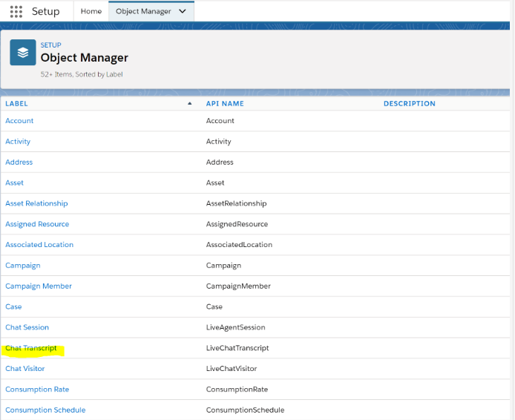Go to the Address object
Screen dimensions: 515x420
click(x=19, y=163)
